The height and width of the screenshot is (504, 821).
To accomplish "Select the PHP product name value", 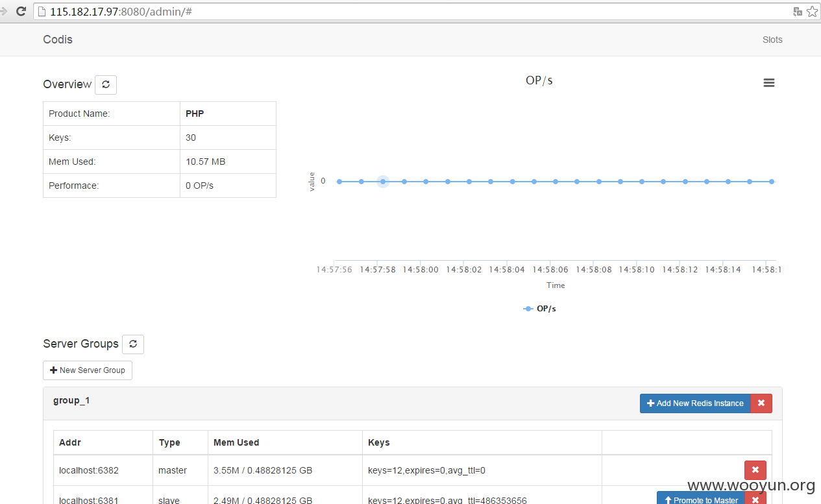I will 195,114.
